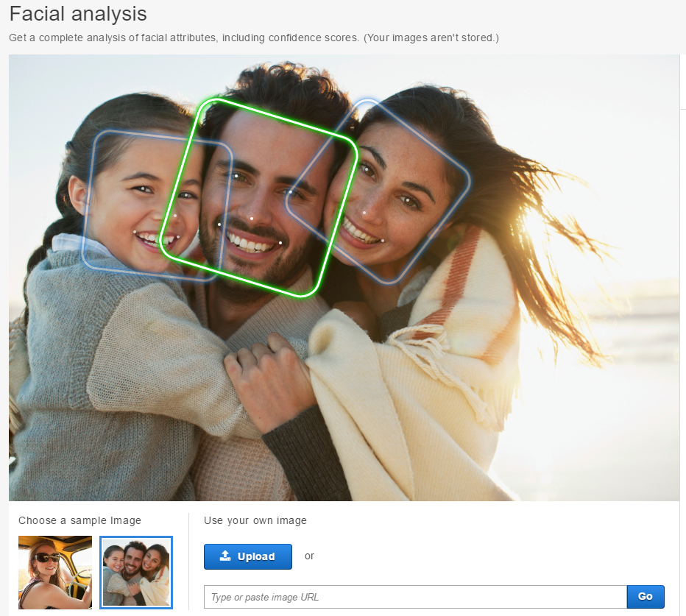
Task: Select the blue bounding box on woman's face
Action: click(x=378, y=191)
